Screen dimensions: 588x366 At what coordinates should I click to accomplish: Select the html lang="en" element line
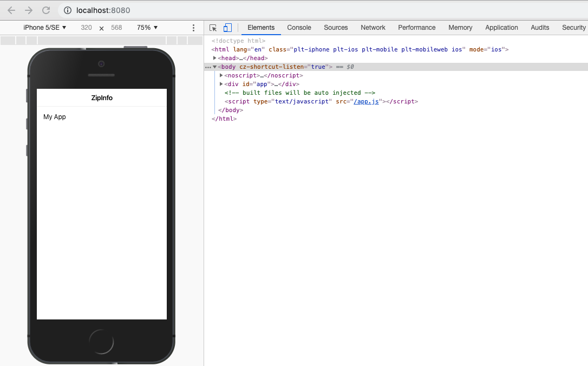(x=360, y=49)
